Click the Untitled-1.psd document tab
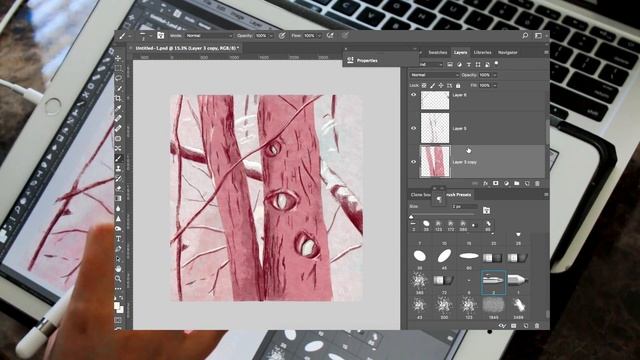The image size is (640, 360). click(x=187, y=48)
